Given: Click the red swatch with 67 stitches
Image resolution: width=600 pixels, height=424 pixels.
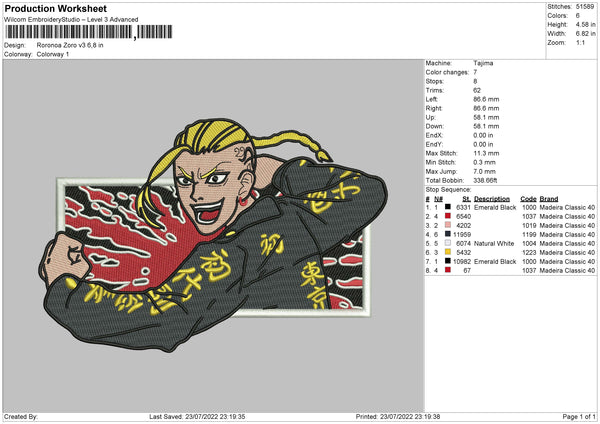Looking at the screenshot, I should point(448,270).
